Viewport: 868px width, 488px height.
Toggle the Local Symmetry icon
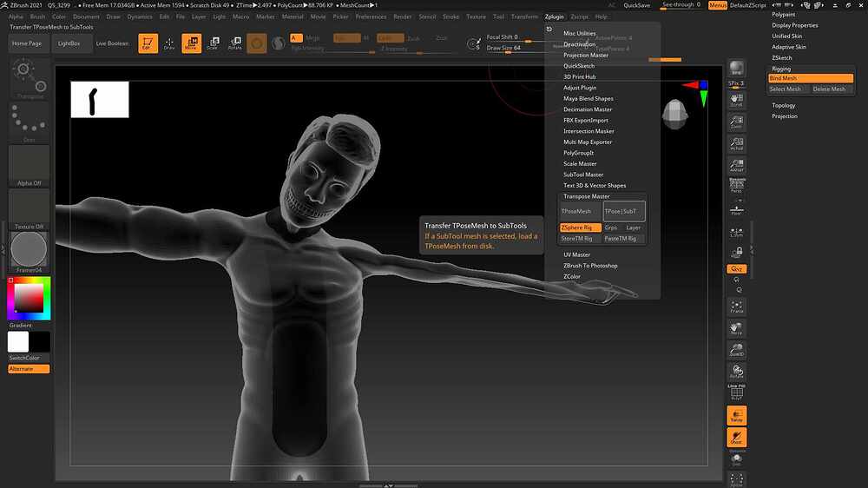click(x=737, y=232)
